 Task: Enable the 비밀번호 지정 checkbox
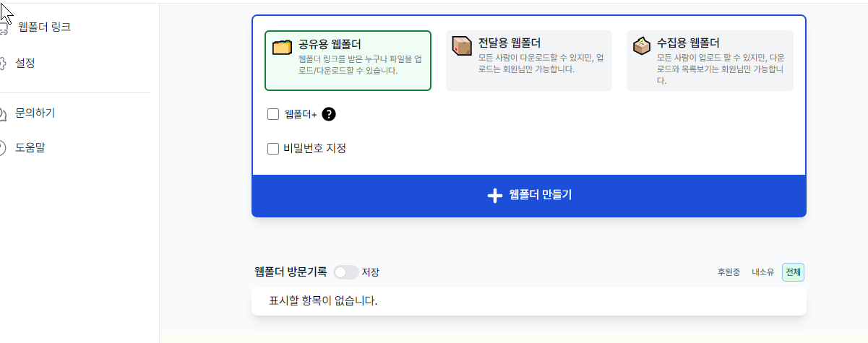(273, 149)
